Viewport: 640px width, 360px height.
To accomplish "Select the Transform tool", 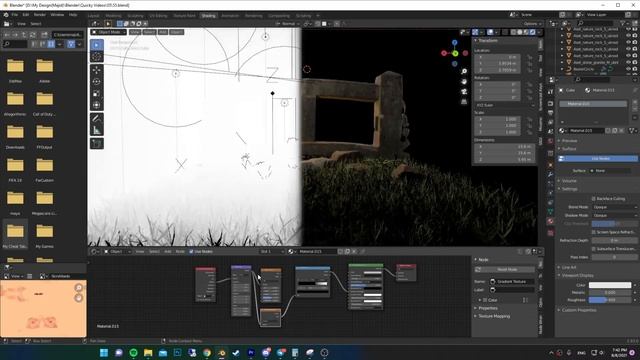I will click(97, 105).
